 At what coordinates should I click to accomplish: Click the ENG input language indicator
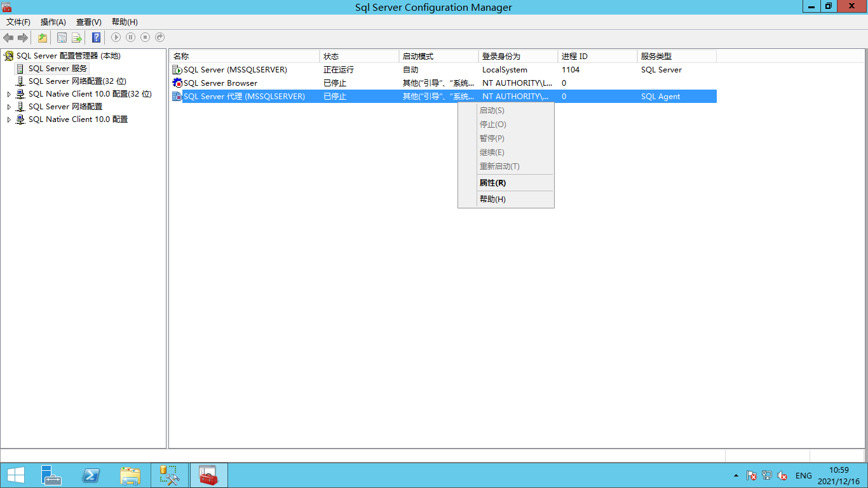pyautogui.click(x=803, y=475)
